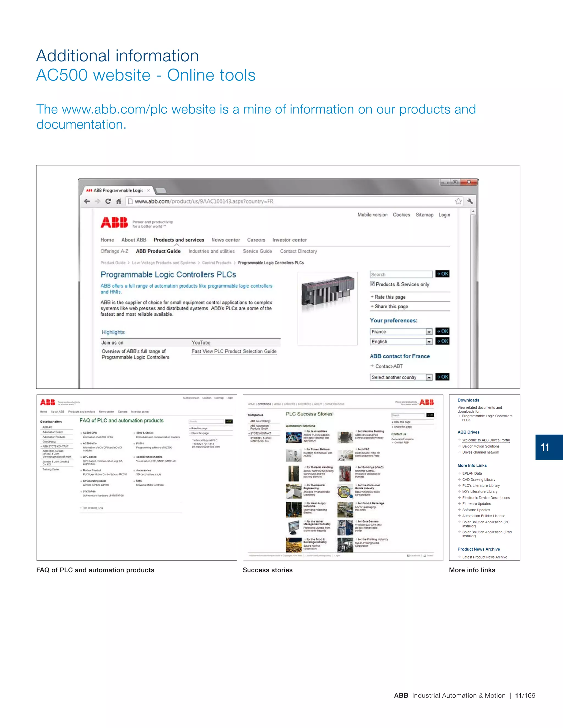Open the Mobile version link in the main page
The height and width of the screenshot is (728, 563).
(x=372, y=215)
